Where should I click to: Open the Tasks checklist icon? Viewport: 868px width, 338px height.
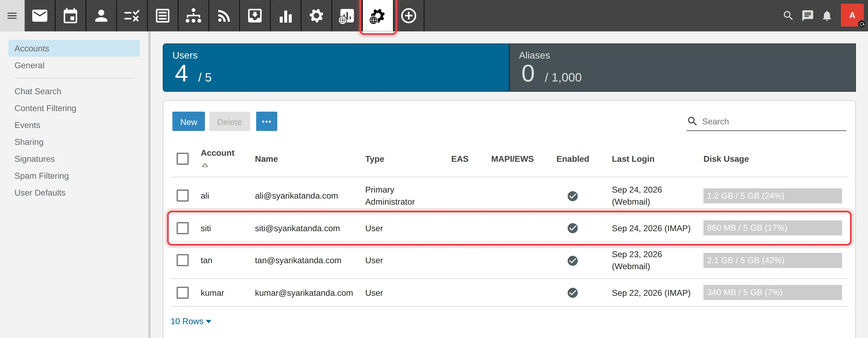(x=132, y=15)
